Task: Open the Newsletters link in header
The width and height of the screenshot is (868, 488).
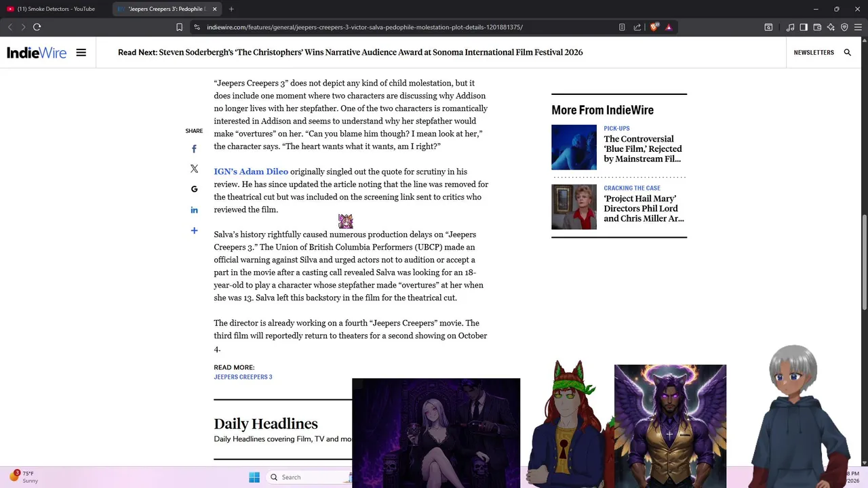Action: (x=814, y=52)
